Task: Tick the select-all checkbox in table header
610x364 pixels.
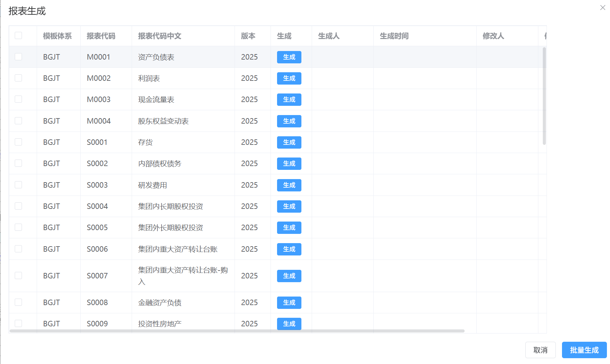Action: [x=19, y=36]
